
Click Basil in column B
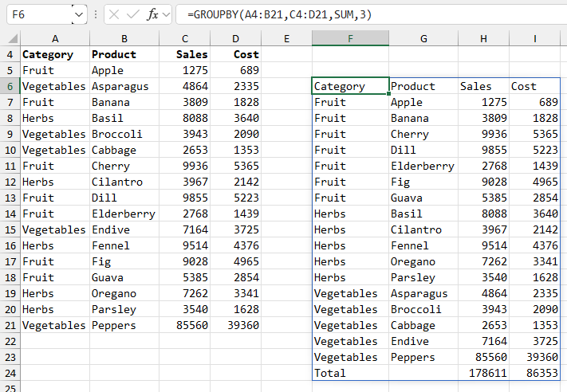coord(124,118)
